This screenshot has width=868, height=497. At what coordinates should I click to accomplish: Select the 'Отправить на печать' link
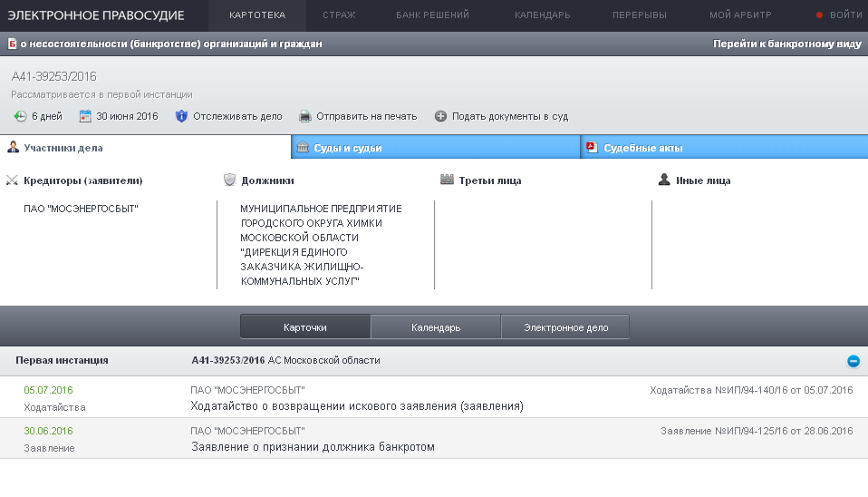tap(366, 116)
